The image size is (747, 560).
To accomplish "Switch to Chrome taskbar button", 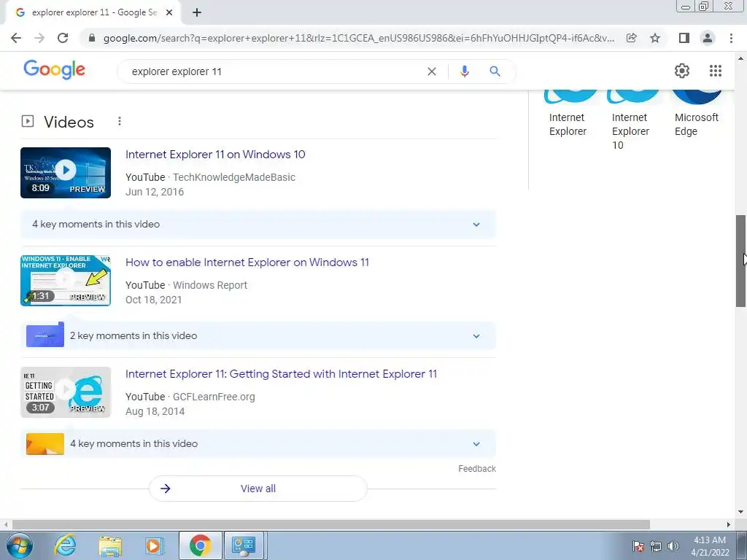I will (x=200, y=545).
